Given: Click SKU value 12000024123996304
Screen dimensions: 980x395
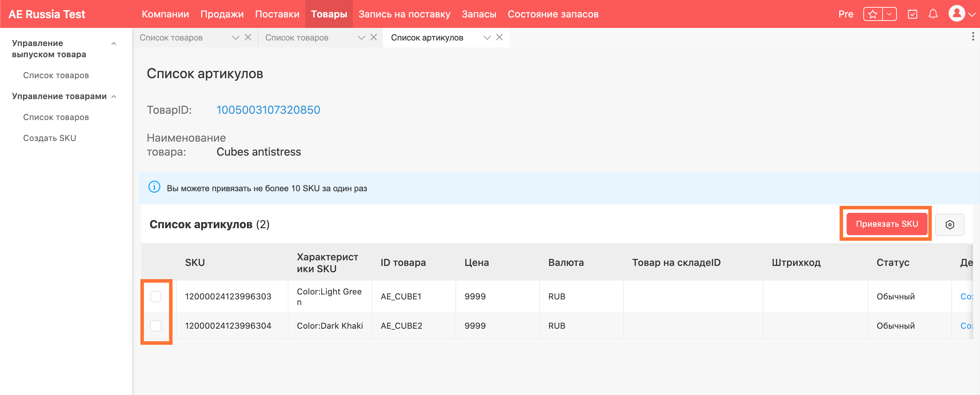Looking at the screenshot, I should tap(228, 326).
